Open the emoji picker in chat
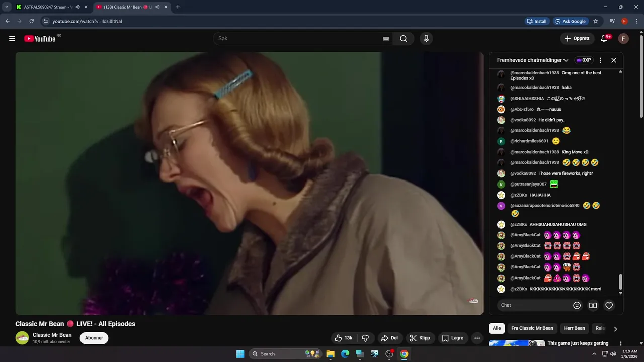This screenshot has width=644, height=362. (x=577, y=305)
